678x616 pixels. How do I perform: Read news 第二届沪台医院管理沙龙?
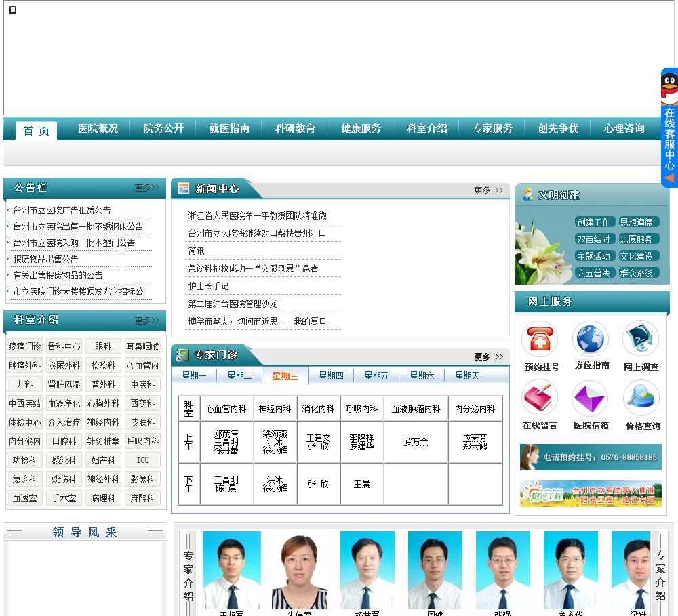click(x=233, y=304)
